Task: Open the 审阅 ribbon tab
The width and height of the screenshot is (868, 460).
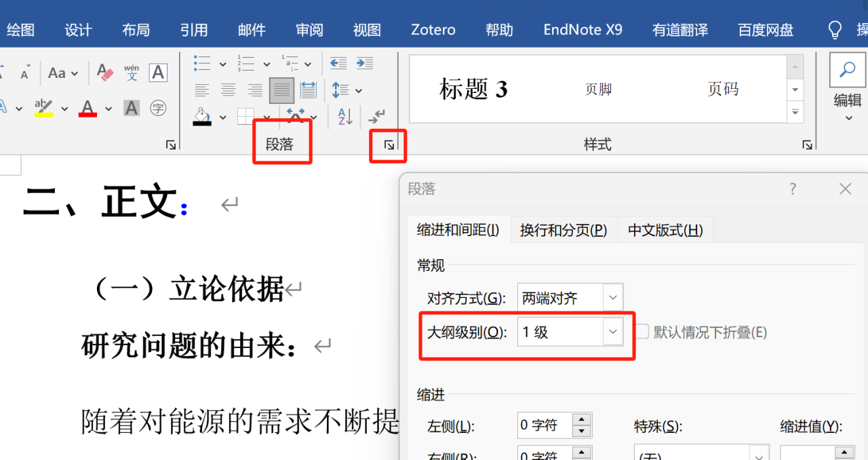Action: 310,30
